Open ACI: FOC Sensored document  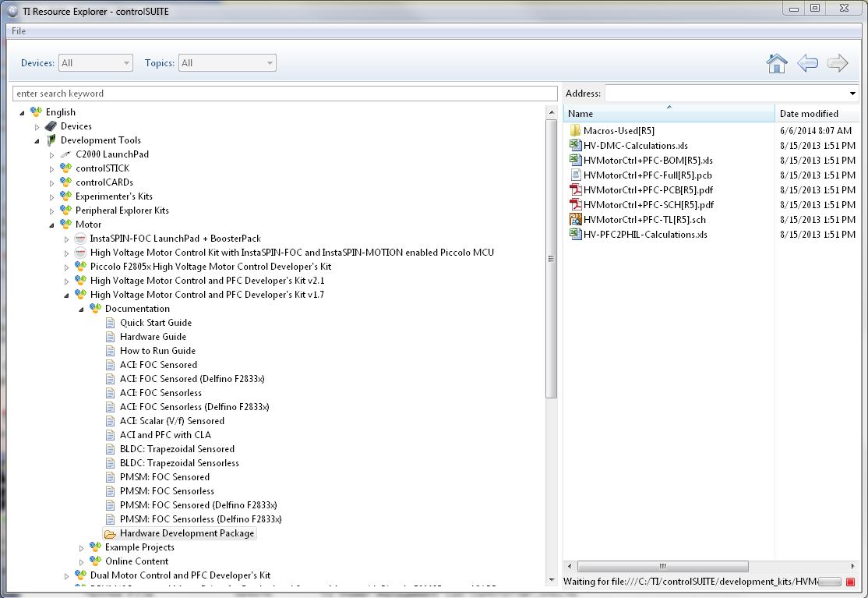click(158, 365)
